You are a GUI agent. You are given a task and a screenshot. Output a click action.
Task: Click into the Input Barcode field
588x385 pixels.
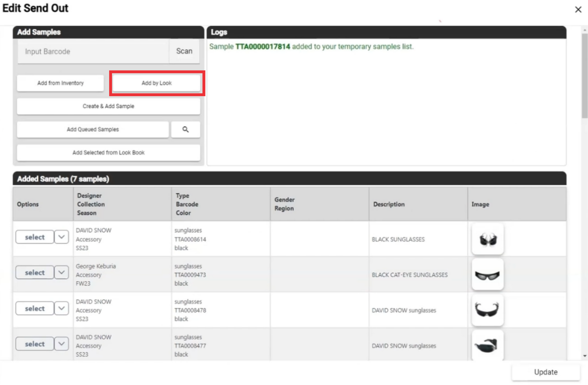(93, 51)
